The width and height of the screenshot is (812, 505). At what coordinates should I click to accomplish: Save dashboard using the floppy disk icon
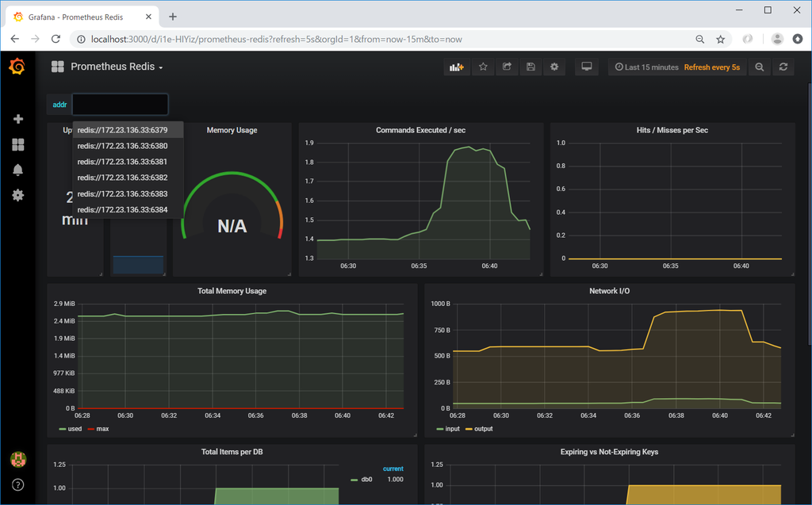click(530, 67)
